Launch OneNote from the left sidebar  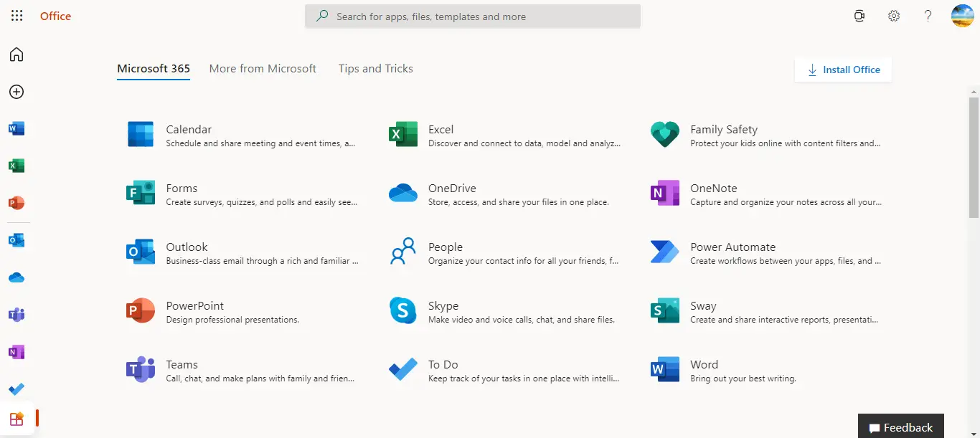click(x=17, y=352)
